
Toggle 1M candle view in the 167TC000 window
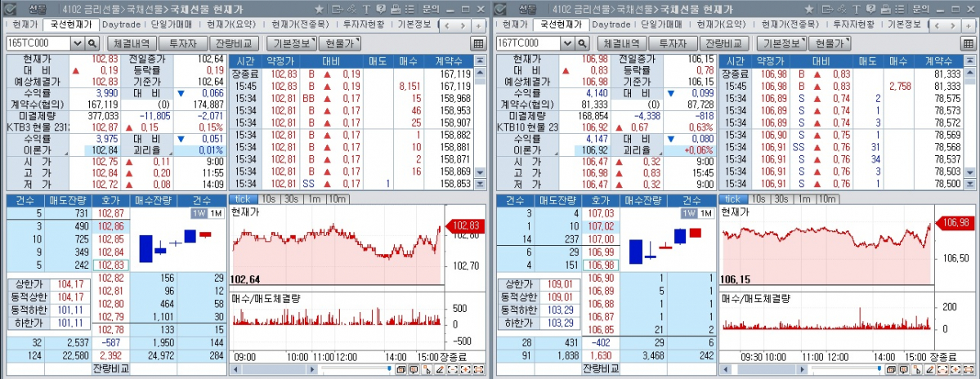tap(705, 213)
